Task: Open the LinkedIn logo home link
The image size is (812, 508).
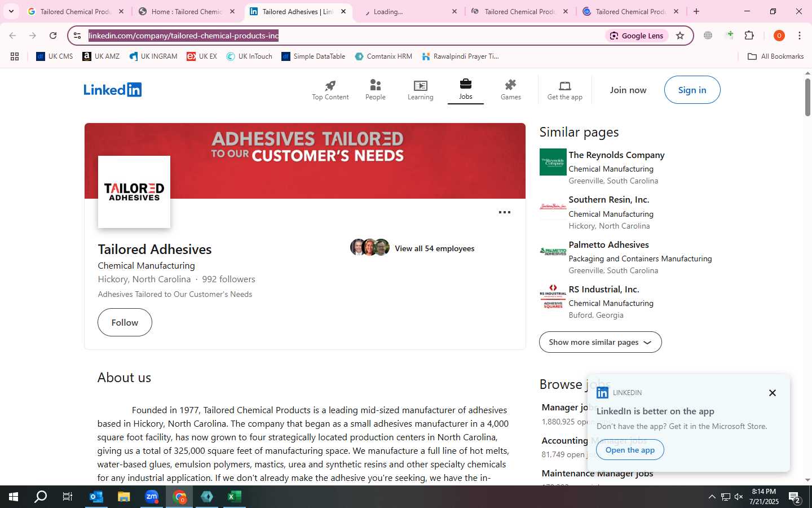Action: tap(112, 90)
